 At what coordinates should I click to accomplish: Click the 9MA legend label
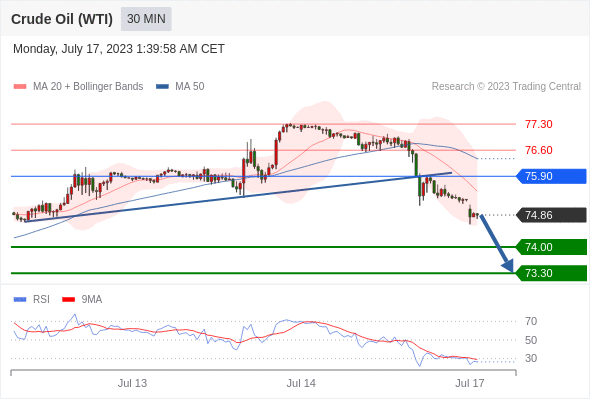92,300
